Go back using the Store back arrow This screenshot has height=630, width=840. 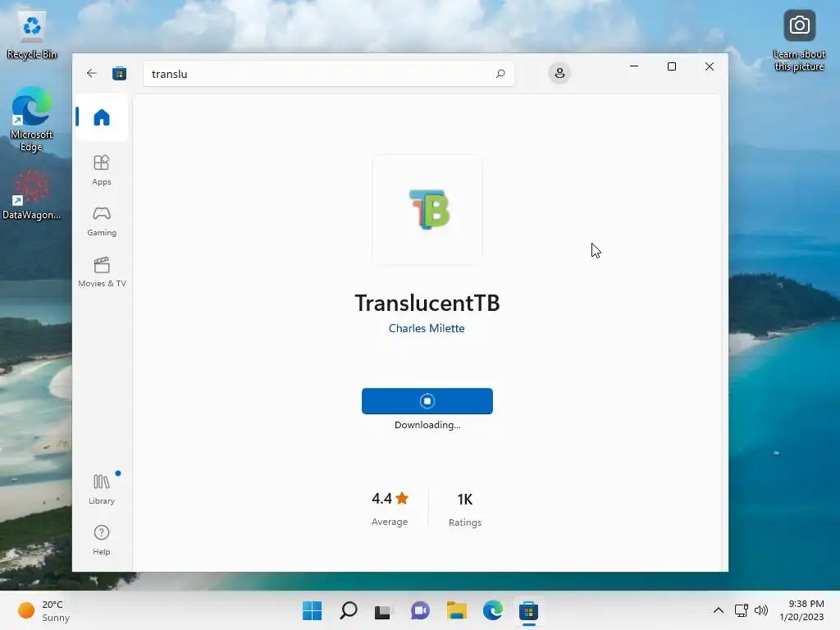[x=92, y=73]
